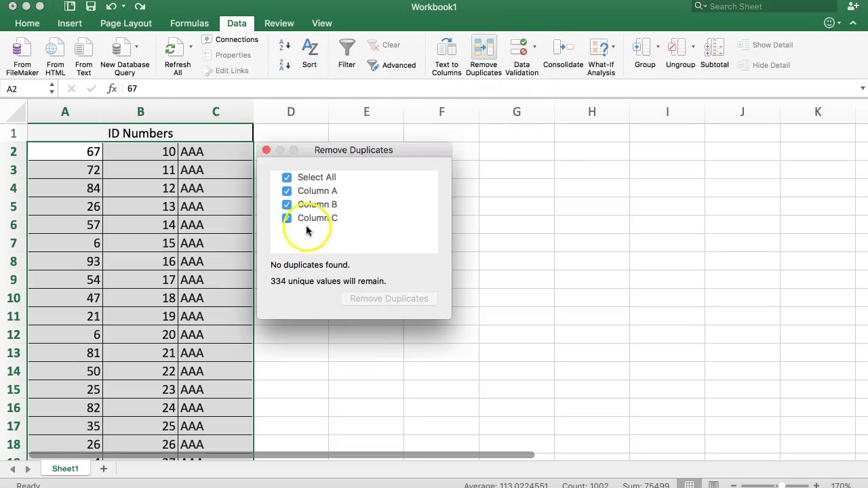This screenshot has height=488, width=868.
Task: Select the ID Numbers header cell
Action: coord(140,134)
